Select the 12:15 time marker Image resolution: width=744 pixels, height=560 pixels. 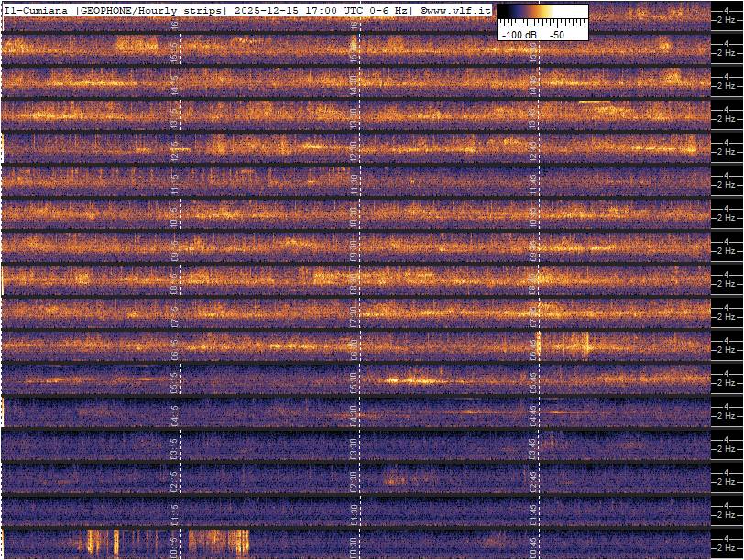pos(174,149)
